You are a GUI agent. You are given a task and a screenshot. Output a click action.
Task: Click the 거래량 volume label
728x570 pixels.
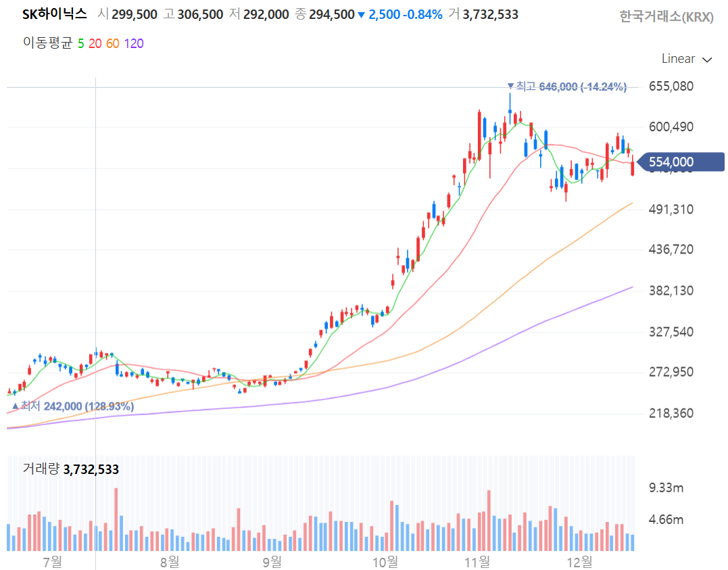pos(41,469)
